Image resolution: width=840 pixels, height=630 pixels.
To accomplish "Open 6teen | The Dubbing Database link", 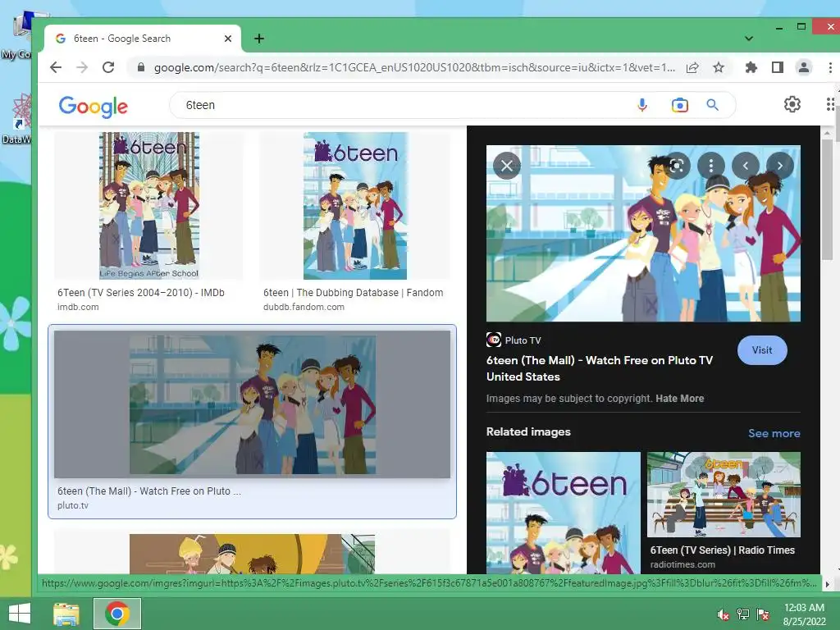I will (x=353, y=293).
